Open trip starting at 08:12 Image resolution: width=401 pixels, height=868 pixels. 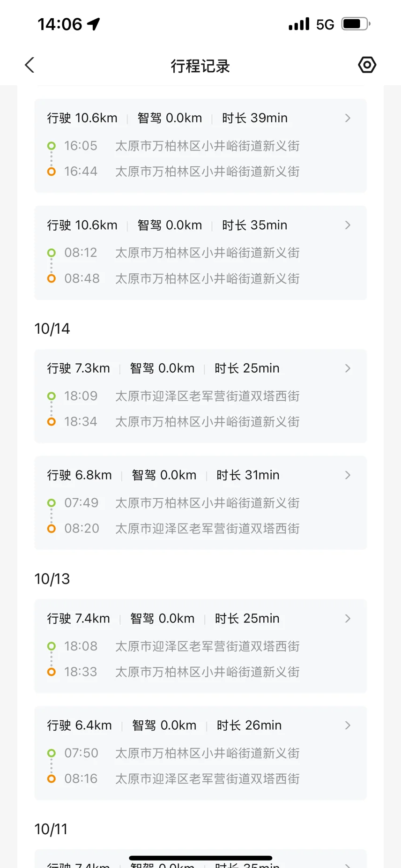pyautogui.click(x=200, y=253)
